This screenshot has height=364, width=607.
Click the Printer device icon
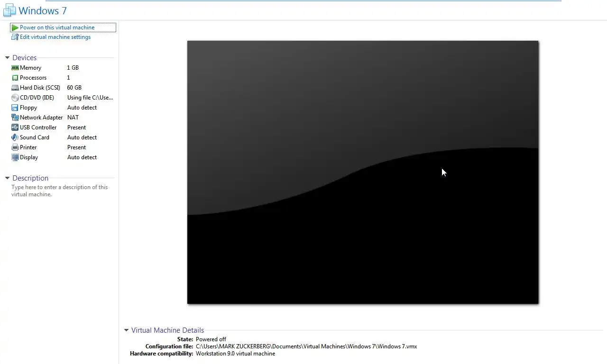coord(15,147)
